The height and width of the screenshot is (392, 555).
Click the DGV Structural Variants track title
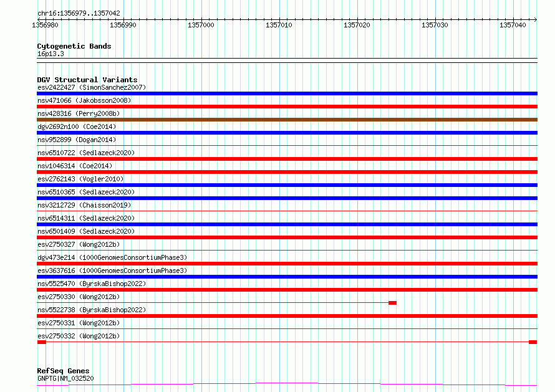click(x=87, y=80)
